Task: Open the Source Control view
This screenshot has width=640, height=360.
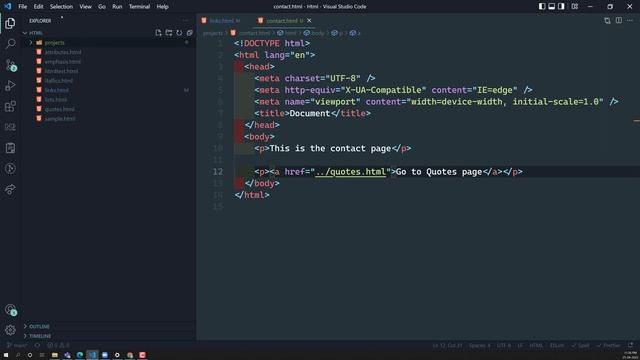Action: [10, 65]
